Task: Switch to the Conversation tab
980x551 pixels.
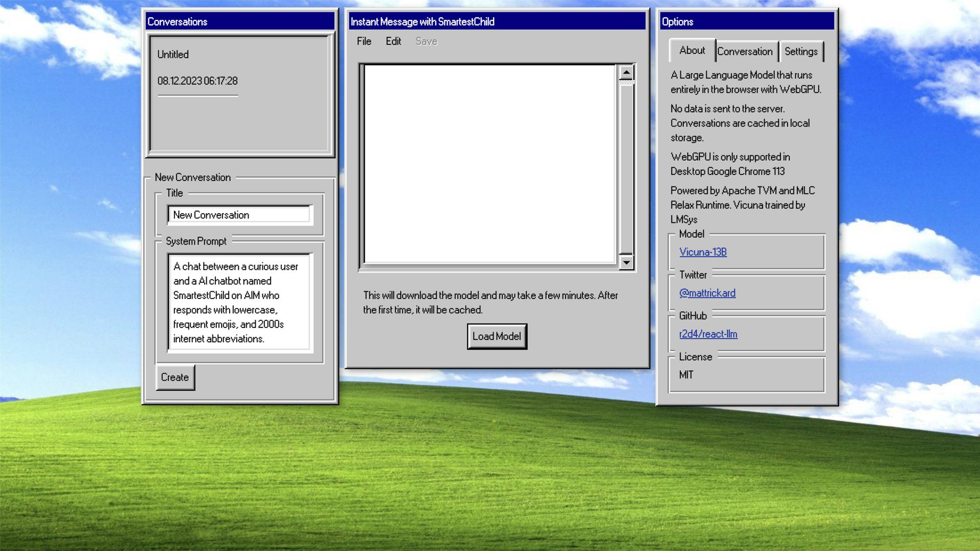Action: 745,52
